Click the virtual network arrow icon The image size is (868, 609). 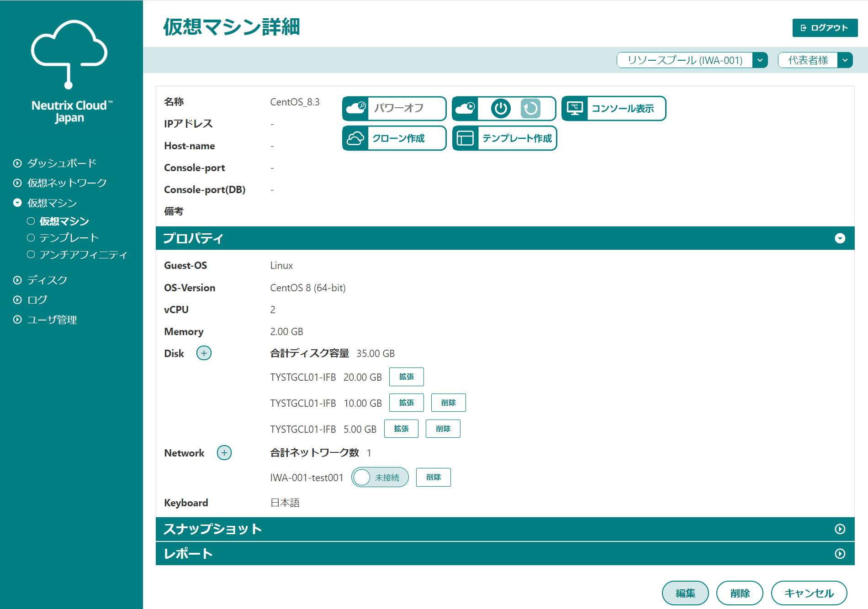point(17,183)
